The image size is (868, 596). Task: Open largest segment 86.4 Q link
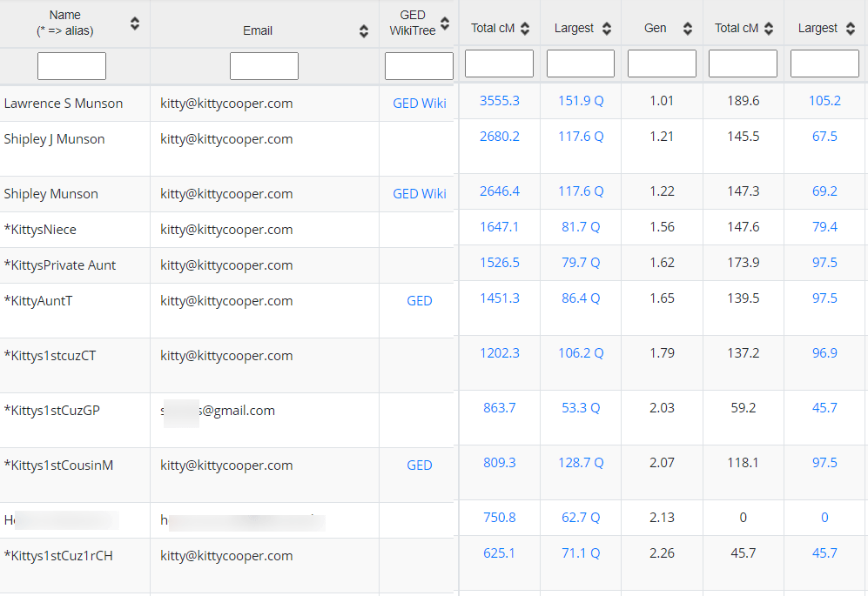coord(581,298)
